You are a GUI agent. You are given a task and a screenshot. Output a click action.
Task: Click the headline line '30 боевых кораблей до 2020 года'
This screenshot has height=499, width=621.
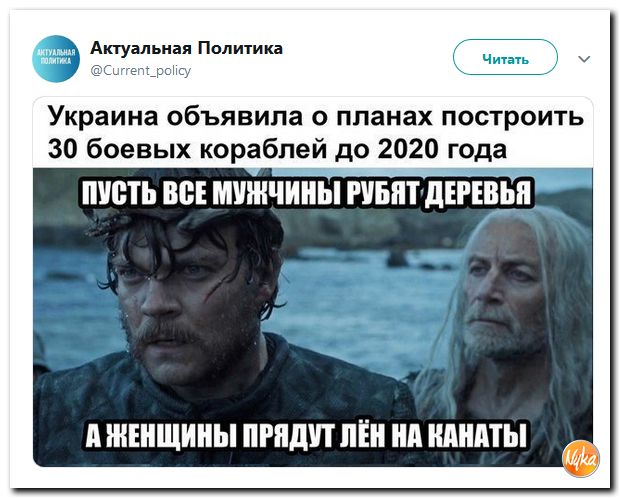[277, 149]
